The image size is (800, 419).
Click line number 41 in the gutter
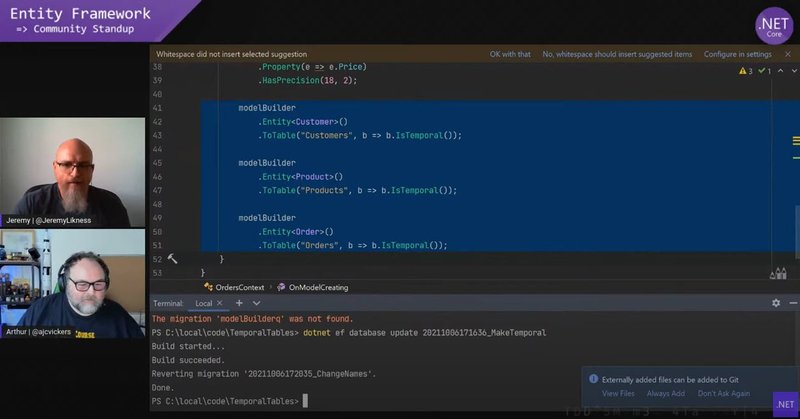coord(157,108)
